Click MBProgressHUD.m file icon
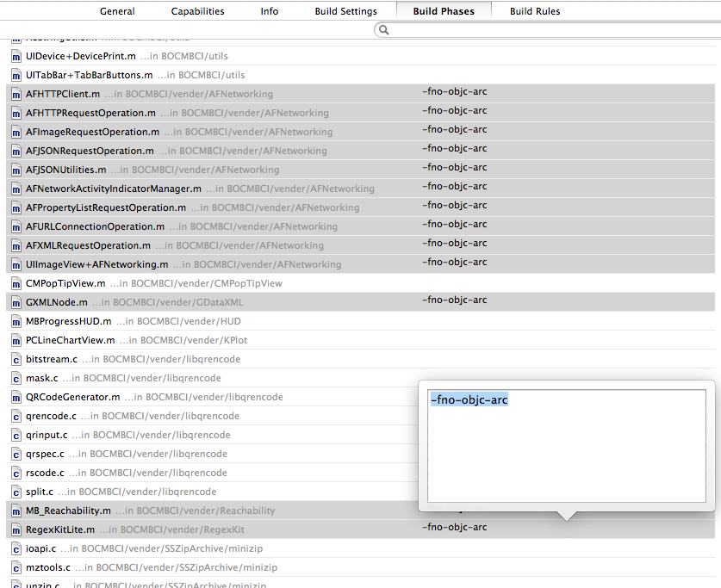Screen dimensions: 721x588 [16, 322]
